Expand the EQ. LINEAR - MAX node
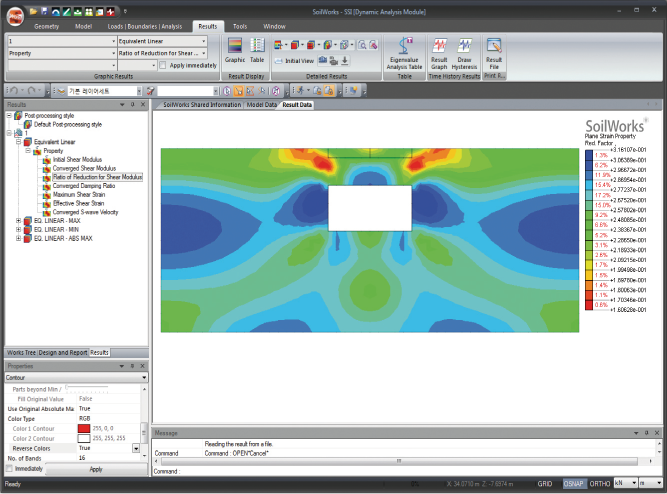Viewport: 667px width, 494px height. 18,221
